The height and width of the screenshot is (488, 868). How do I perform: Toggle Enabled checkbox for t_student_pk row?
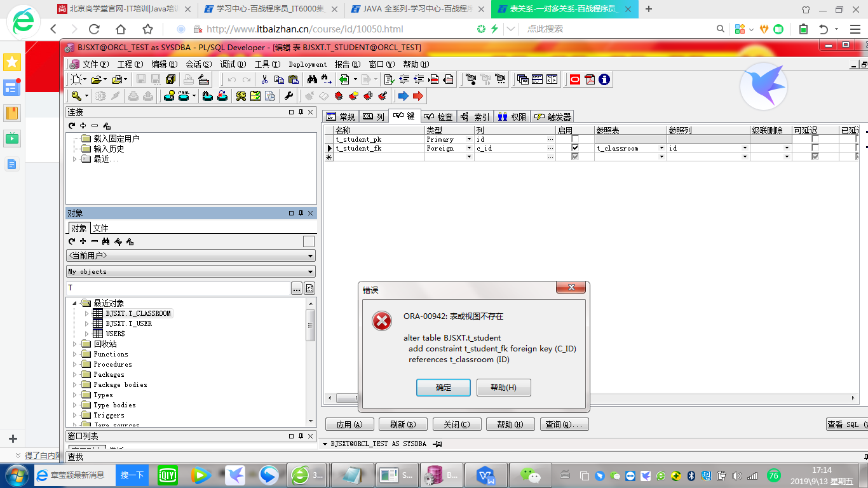tap(575, 139)
